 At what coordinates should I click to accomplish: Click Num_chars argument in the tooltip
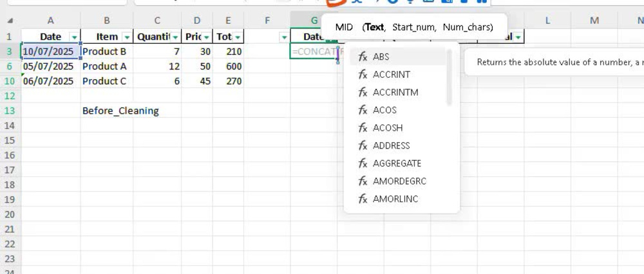466,27
